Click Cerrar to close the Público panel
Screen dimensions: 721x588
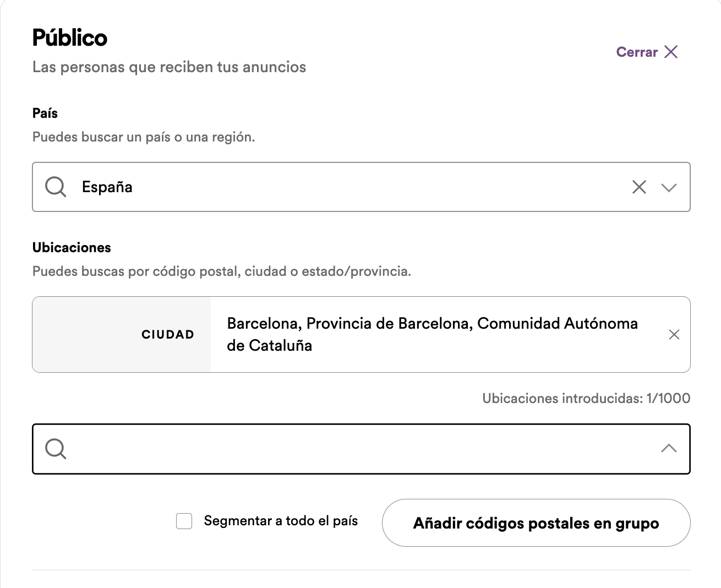tap(637, 52)
